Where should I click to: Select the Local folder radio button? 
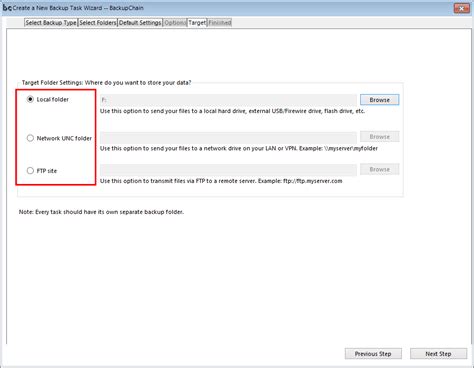(x=30, y=99)
